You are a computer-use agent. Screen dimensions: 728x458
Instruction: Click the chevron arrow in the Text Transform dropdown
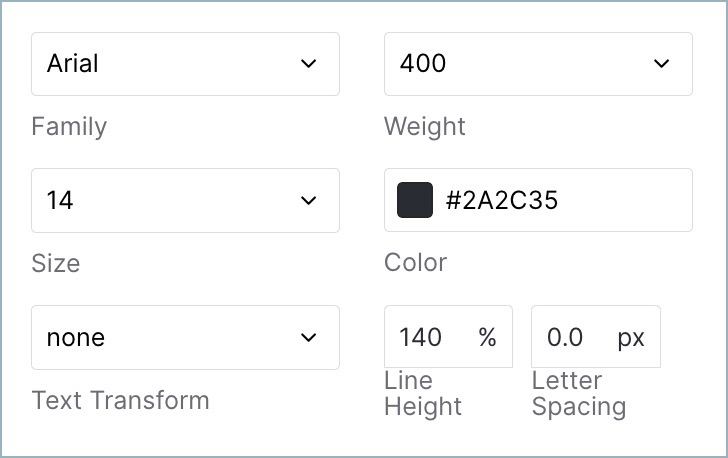tap(309, 338)
